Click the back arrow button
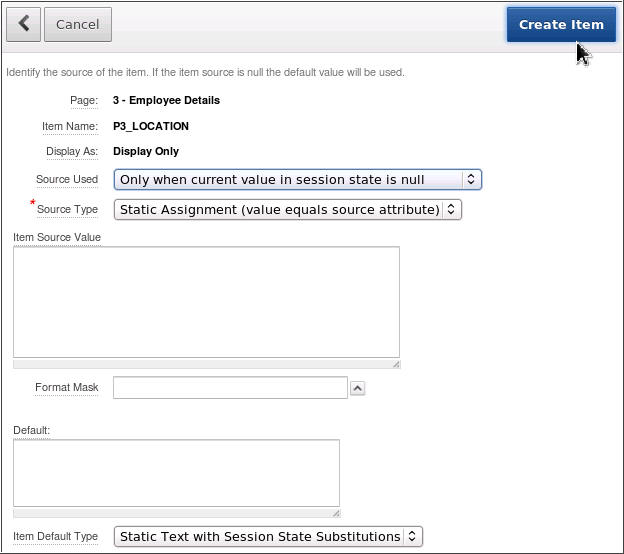The image size is (624, 554). pos(24,24)
